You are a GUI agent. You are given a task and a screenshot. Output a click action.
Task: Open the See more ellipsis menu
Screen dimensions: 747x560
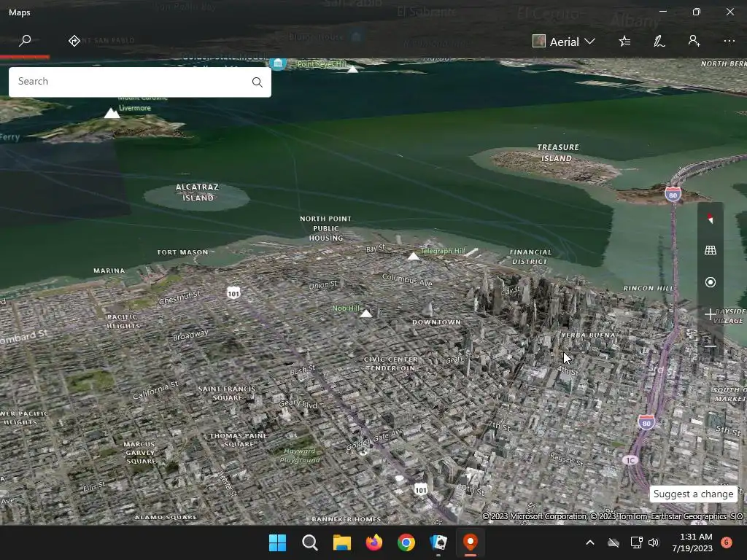729,41
